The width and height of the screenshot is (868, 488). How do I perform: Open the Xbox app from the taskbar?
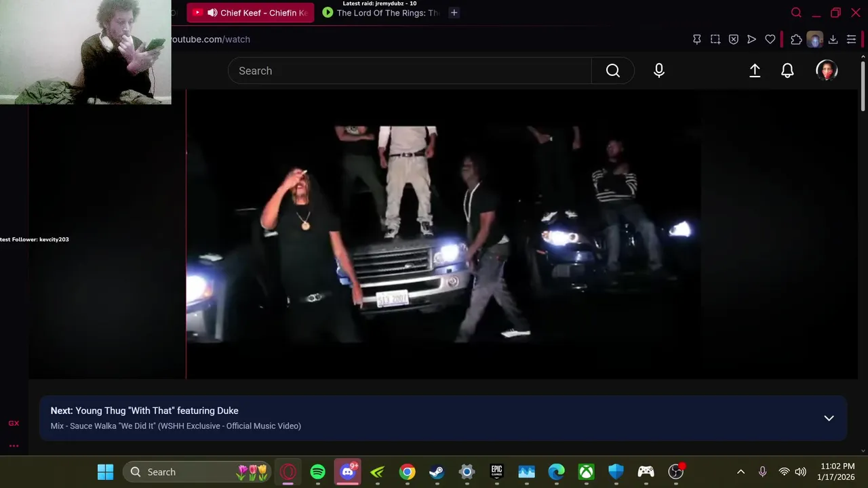click(x=587, y=472)
